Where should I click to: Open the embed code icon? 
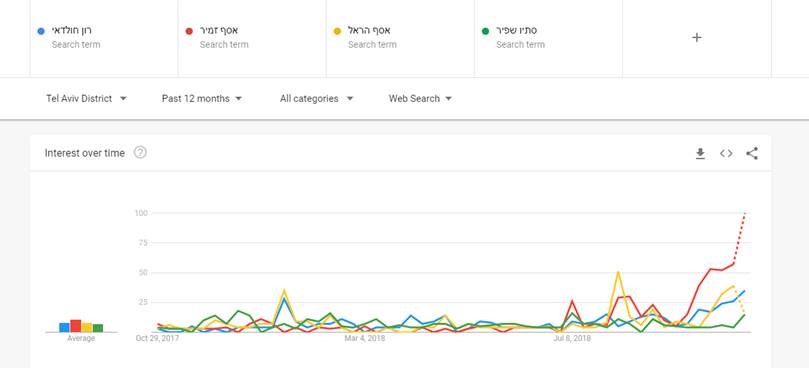[x=726, y=153]
